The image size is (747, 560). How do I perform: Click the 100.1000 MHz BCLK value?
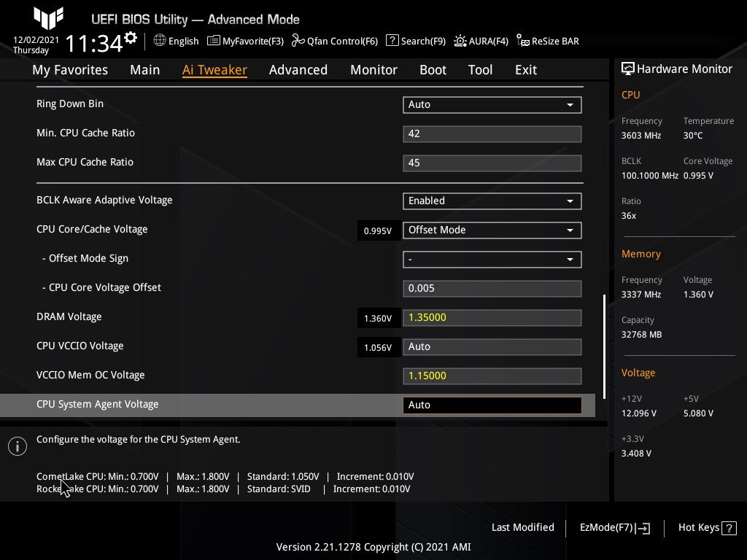pos(650,176)
